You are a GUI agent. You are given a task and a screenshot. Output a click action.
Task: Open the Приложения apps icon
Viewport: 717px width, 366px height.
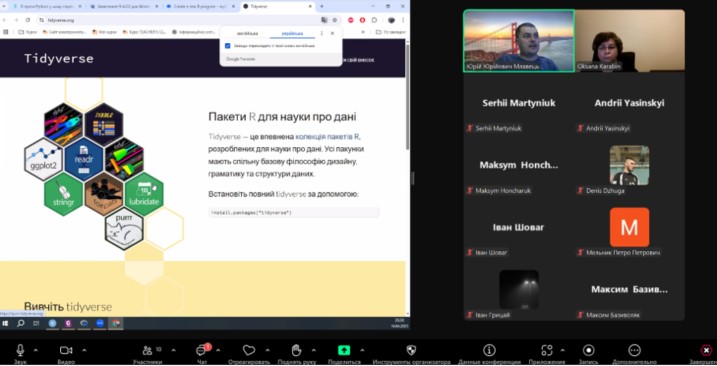547,350
